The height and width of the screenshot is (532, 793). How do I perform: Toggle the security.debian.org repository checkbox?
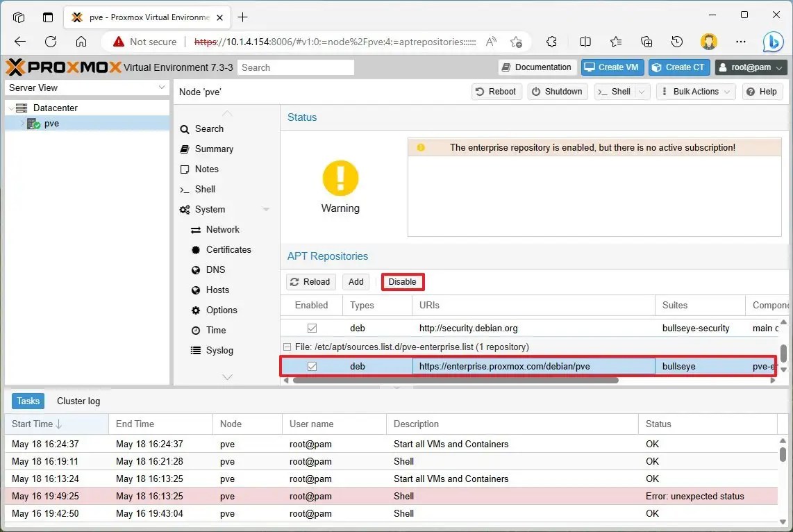click(312, 327)
